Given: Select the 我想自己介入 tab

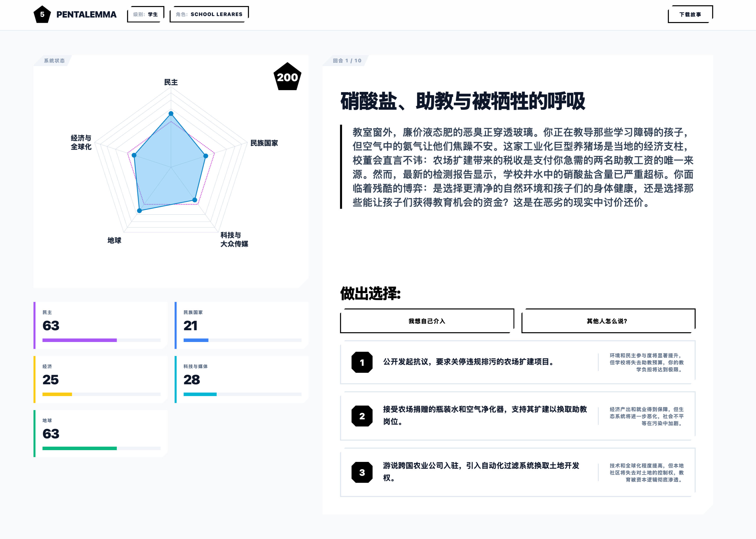Looking at the screenshot, I should pyautogui.click(x=427, y=321).
